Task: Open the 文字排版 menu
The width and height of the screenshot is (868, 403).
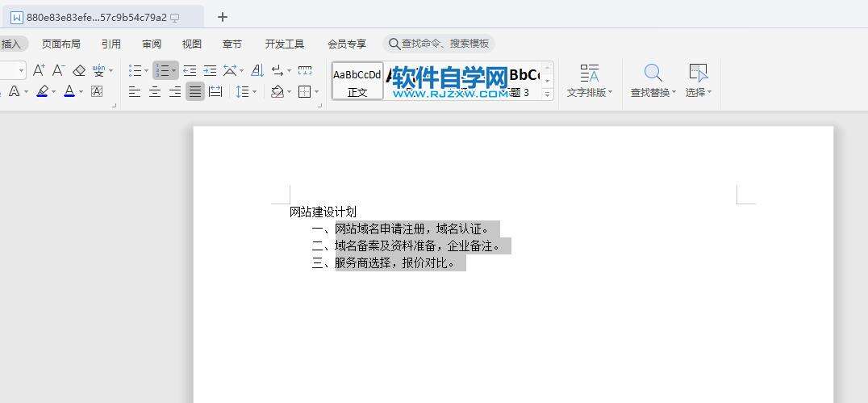Action: coord(590,81)
